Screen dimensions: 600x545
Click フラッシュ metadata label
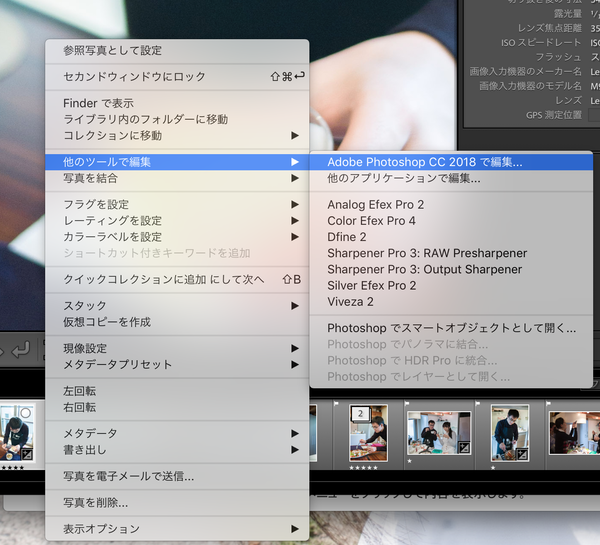558,57
